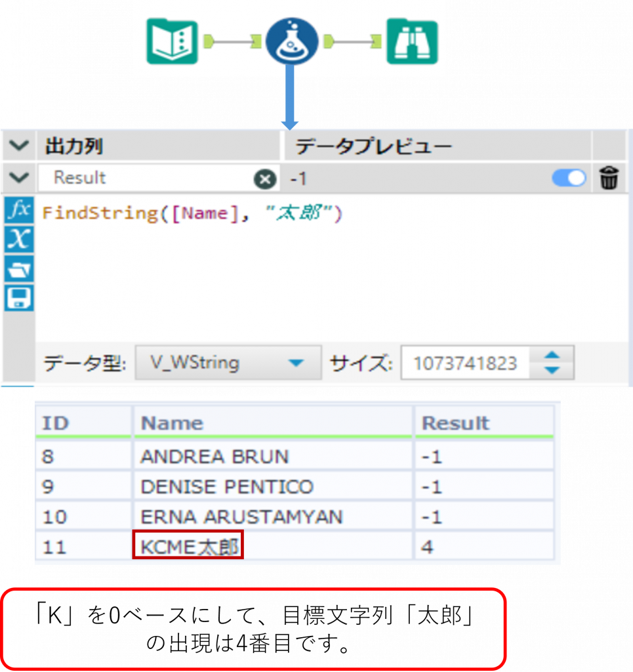The image size is (633, 672).
Task: Collapse the Result expression chevron
Action: [19, 178]
